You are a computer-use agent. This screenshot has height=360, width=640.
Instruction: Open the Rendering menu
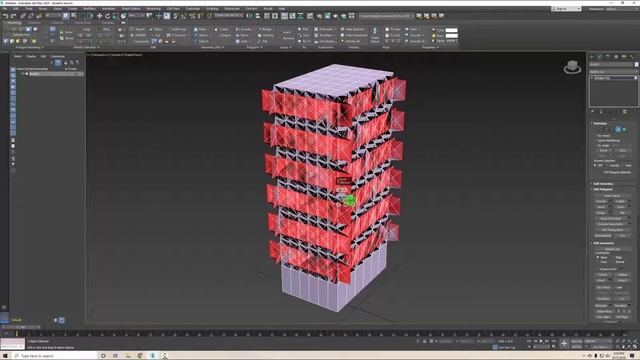(x=153, y=9)
